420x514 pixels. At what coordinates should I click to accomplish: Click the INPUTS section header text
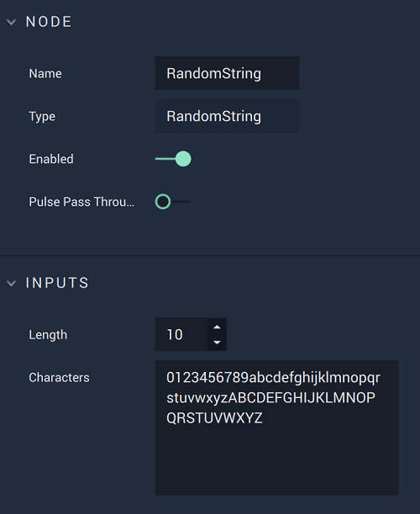tap(57, 283)
